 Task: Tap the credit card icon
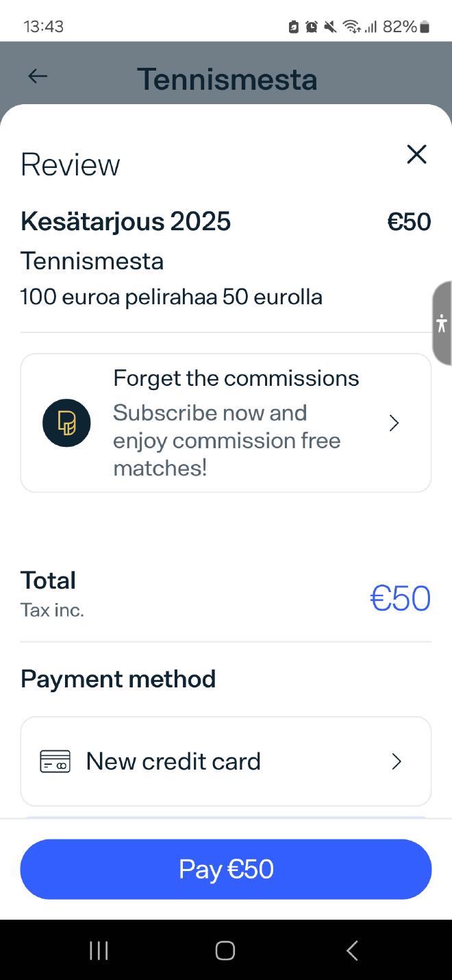tap(55, 761)
